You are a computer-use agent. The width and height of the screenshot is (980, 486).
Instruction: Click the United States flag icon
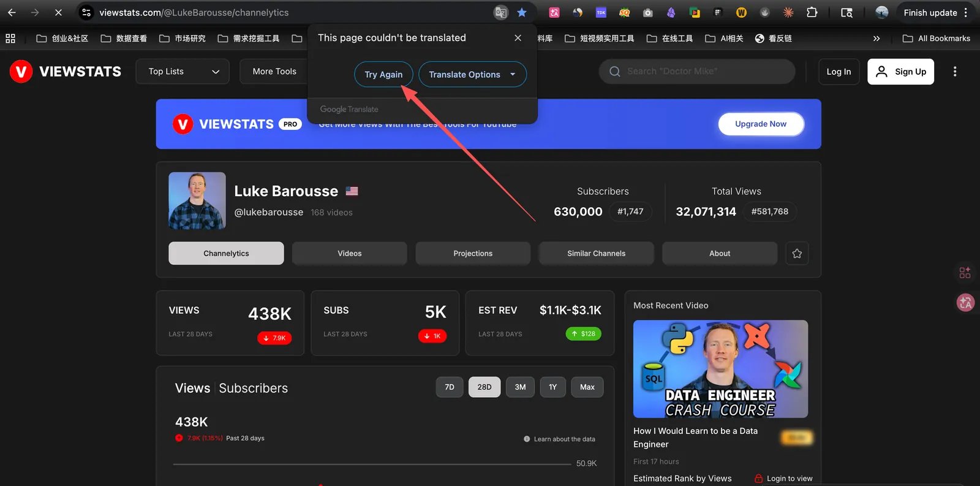352,191
